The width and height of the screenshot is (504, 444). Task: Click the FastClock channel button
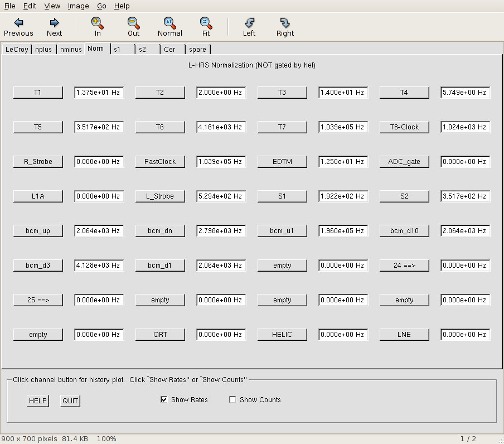(160, 162)
